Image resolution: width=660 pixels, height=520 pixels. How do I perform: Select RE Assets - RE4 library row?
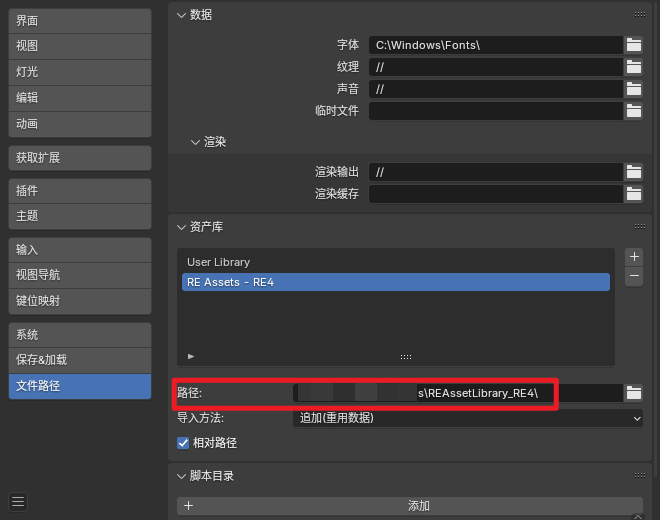pyautogui.click(x=396, y=282)
